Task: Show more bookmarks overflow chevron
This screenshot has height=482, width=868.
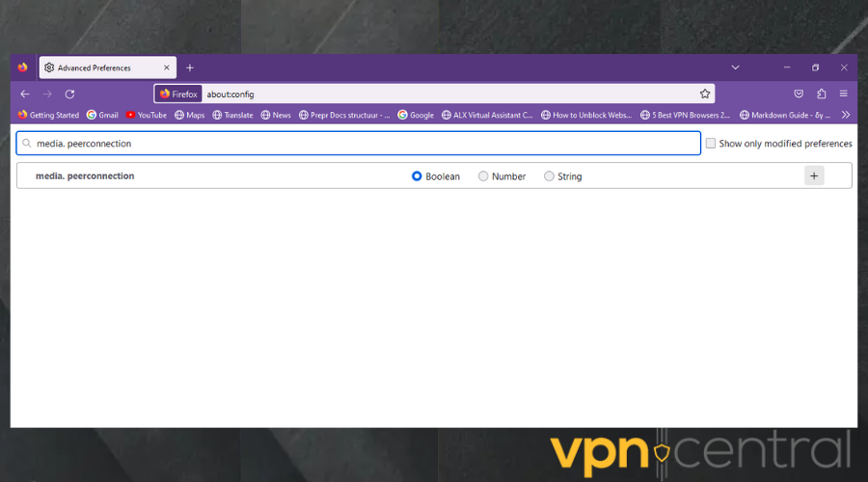Action: pyautogui.click(x=846, y=115)
